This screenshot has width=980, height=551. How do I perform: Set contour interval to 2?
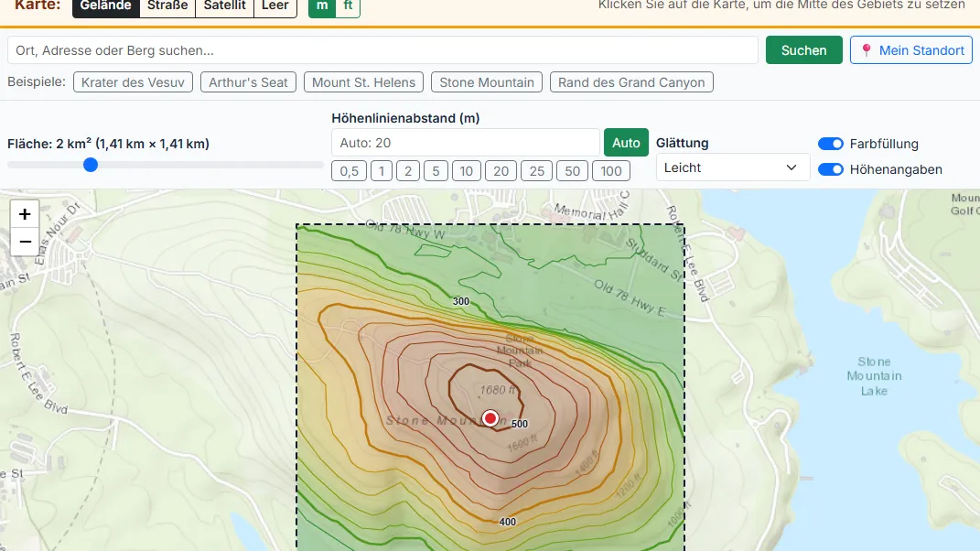[408, 171]
